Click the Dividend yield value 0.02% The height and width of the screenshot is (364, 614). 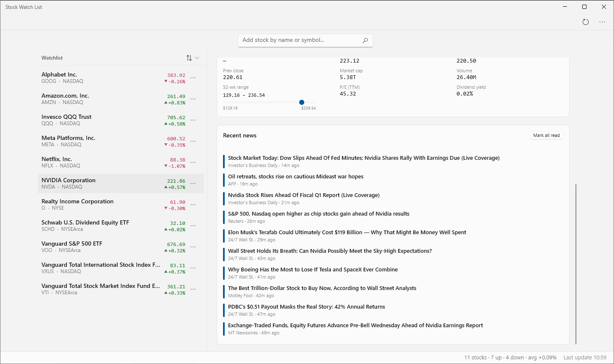465,94
